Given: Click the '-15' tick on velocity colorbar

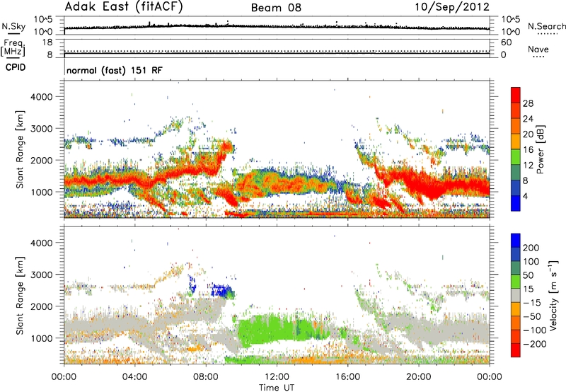Looking at the screenshot, I should tap(532, 303).
